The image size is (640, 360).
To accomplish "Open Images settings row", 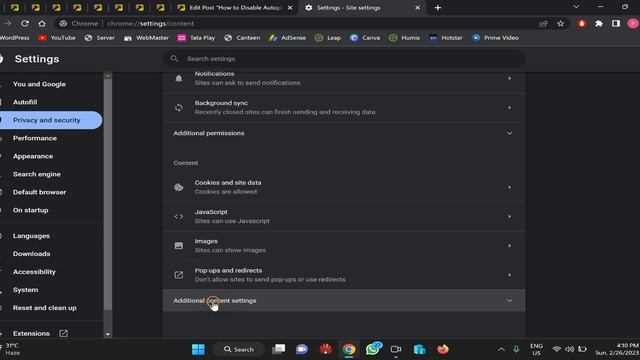I will coord(344,245).
